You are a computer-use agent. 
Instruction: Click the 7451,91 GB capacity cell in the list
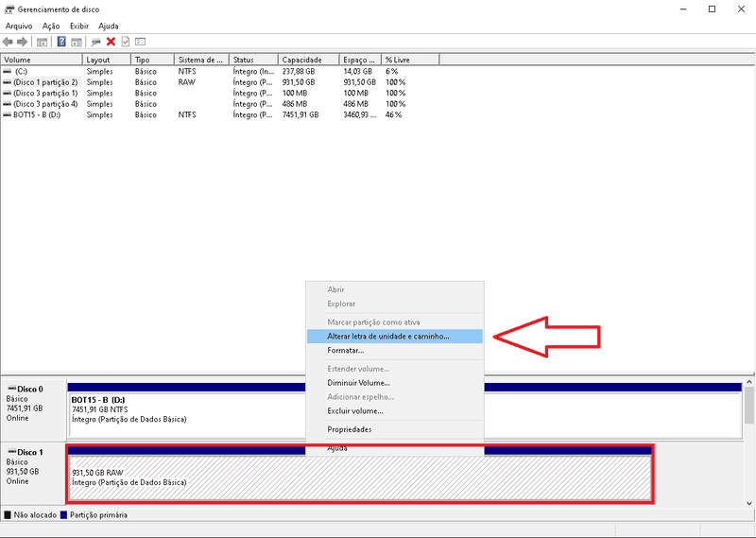301,114
